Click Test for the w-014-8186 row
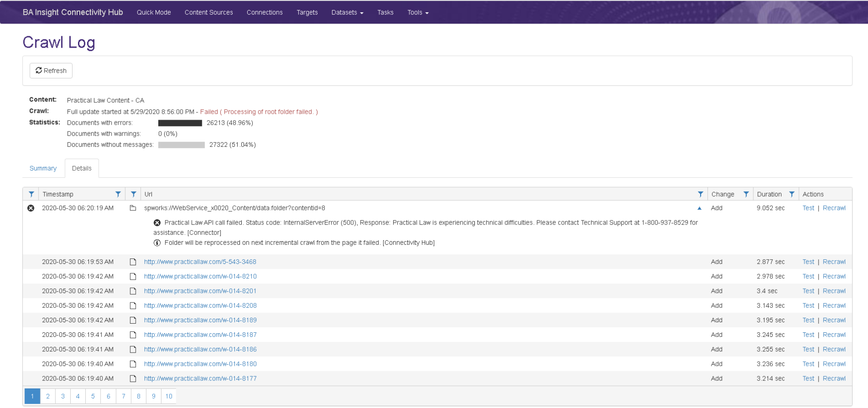 coord(808,350)
